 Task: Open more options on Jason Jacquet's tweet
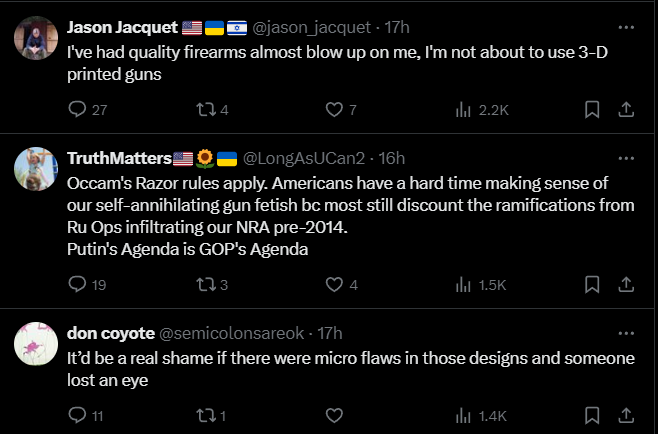point(626,27)
